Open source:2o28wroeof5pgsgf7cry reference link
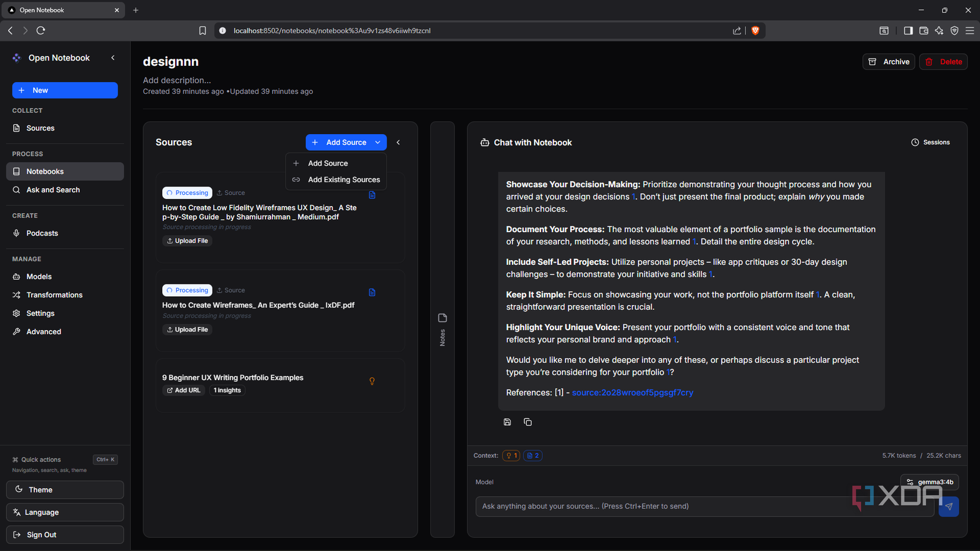The height and width of the screenshot is (551, 980). [633, 392]
